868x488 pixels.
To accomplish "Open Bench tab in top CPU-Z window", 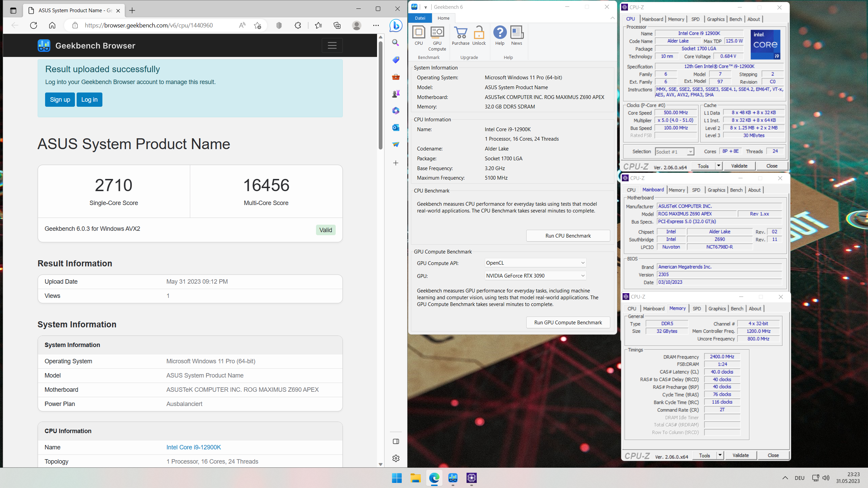I will pyautogui.click(x=735, y=19).
